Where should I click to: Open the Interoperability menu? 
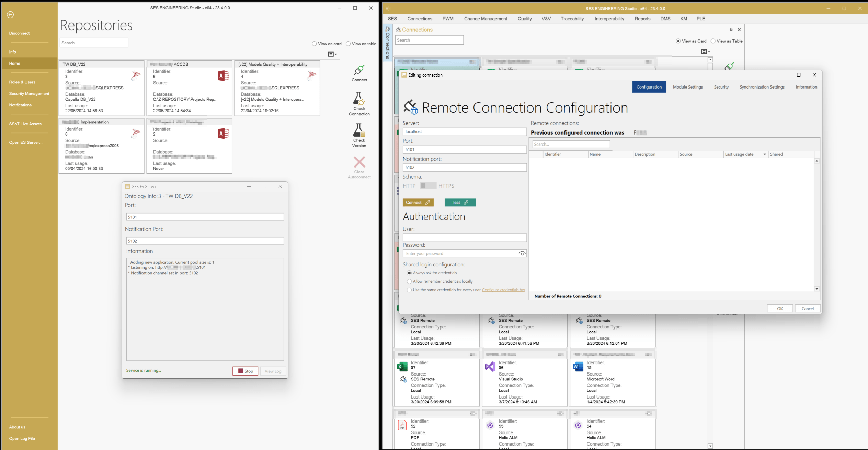coord(609,19)
